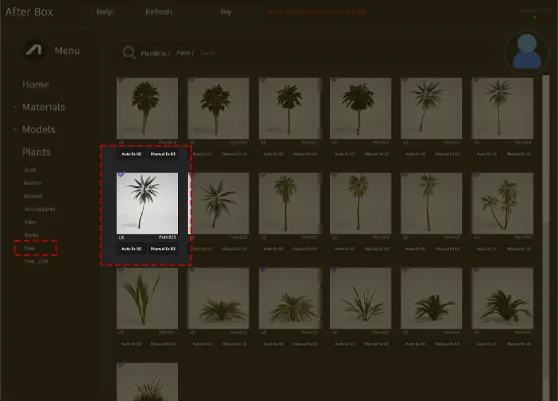Select the Bush plant category
The height and width of the screenshot is (401, 558).
click(30, 170)
